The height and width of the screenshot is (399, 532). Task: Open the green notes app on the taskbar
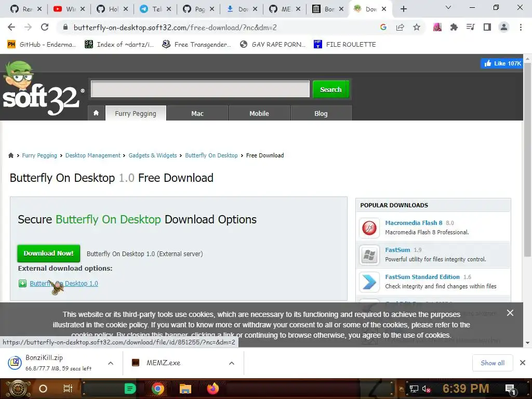130,389
